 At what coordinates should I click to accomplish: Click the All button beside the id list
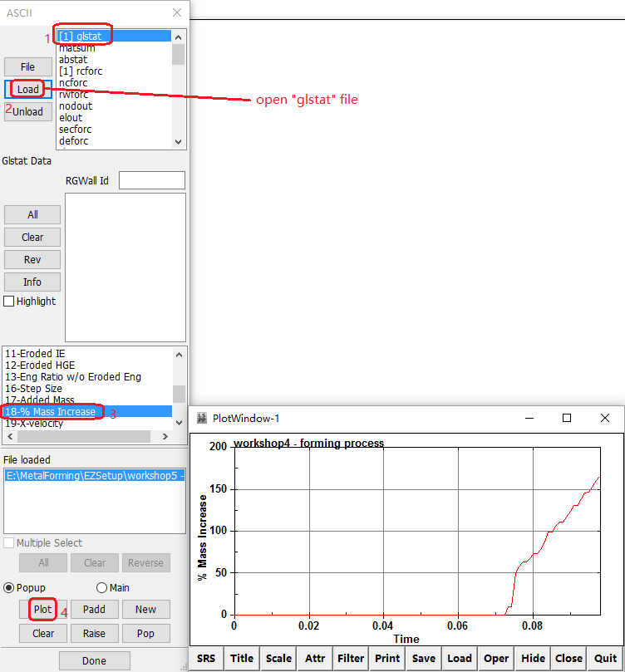coord(32,214)
